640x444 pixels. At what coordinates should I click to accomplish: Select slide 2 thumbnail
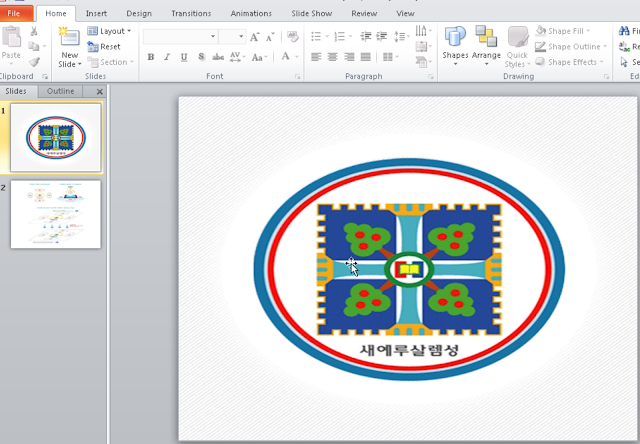(x=56, y=214)
